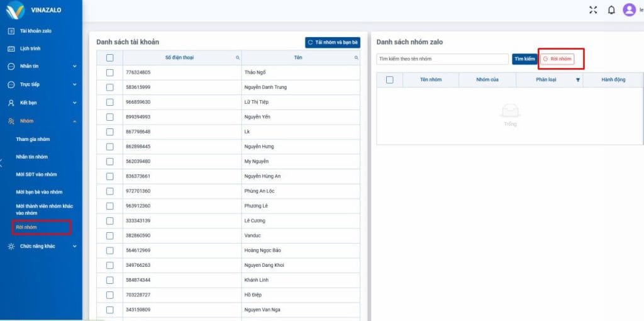Click search icon in Số điện thoại column
Image resolution: width=644 pixels, height=321 pixels.
pyautogui.click(x=238, y=57)
